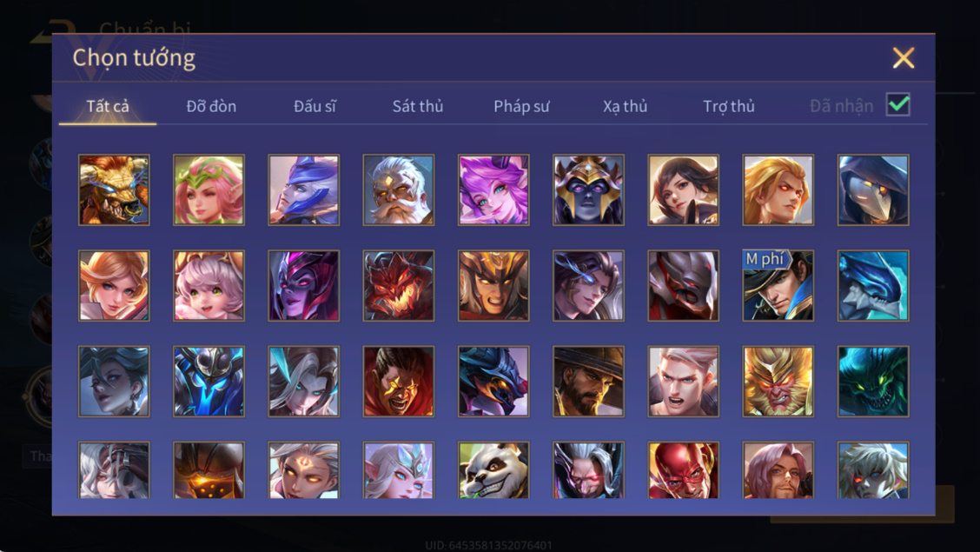Screen dimensions: 980x552
Task: Select the Tất cả tab
Action: [108, 106]
